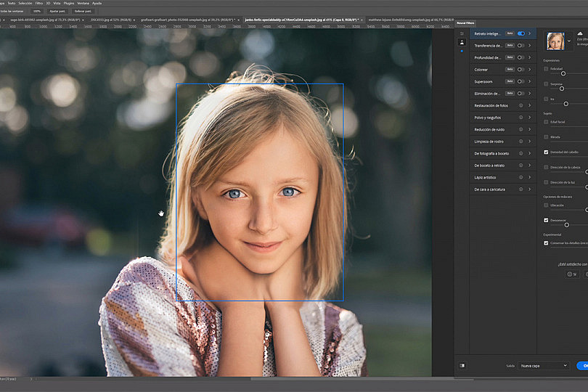This screenshot has width=588, height=392.
Task: Click the info icon beside Limpieza de rostro
Action: tap(520, 142)
